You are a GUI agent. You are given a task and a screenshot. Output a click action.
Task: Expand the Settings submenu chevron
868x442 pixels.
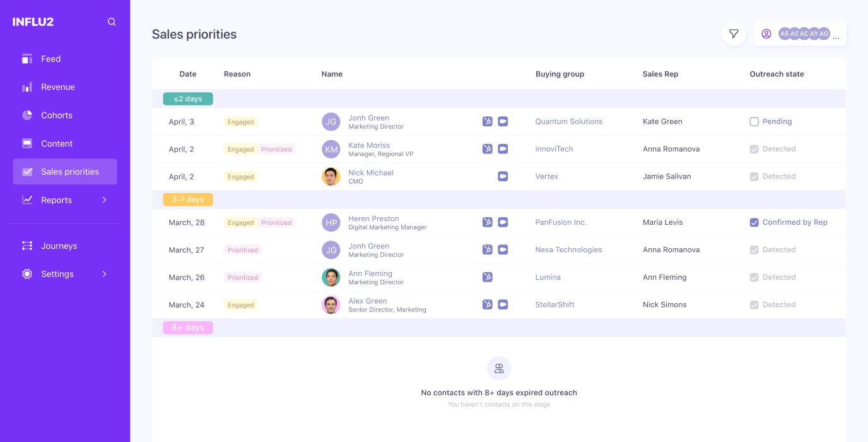coord(105,274)
